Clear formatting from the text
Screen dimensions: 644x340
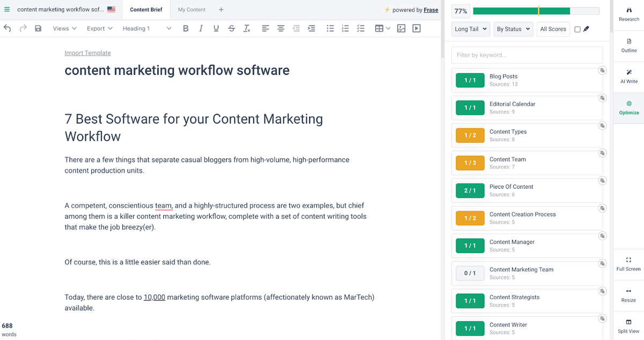pos(246,28)
